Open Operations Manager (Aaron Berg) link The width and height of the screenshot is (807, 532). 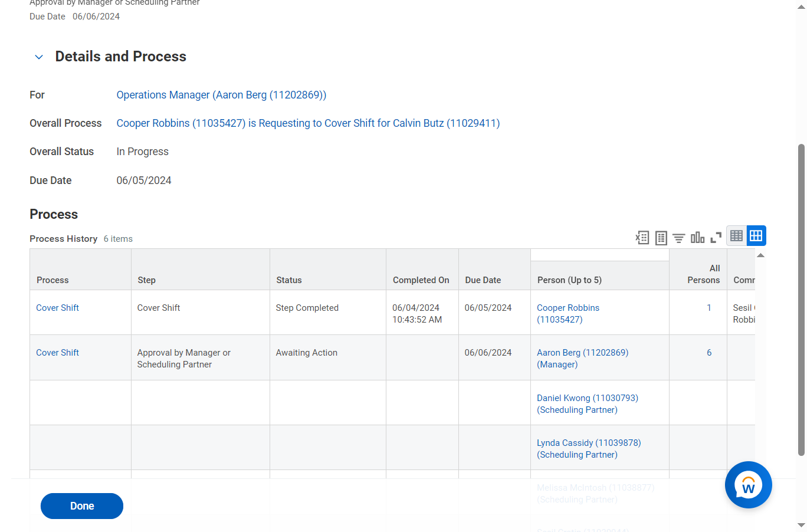pyautogui.click(x=221, y=95)
